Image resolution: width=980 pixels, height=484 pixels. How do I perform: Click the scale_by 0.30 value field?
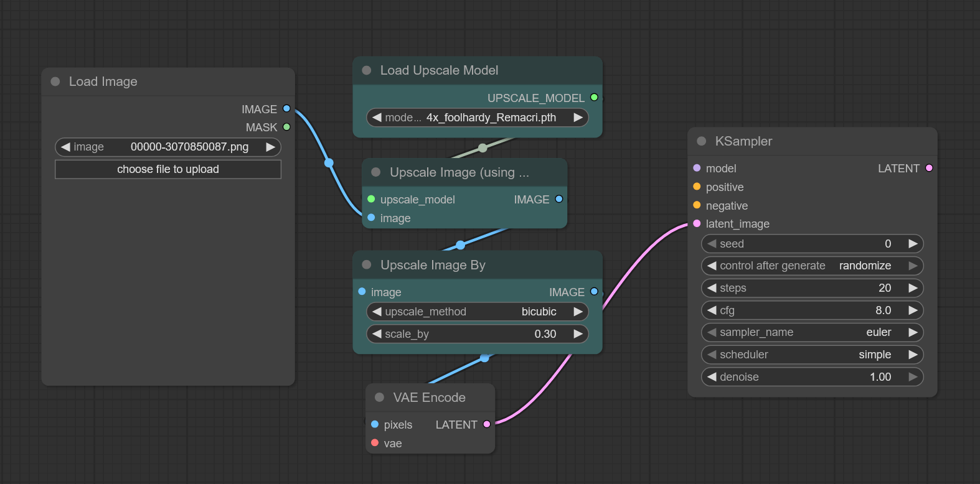[x=478, y=333]
